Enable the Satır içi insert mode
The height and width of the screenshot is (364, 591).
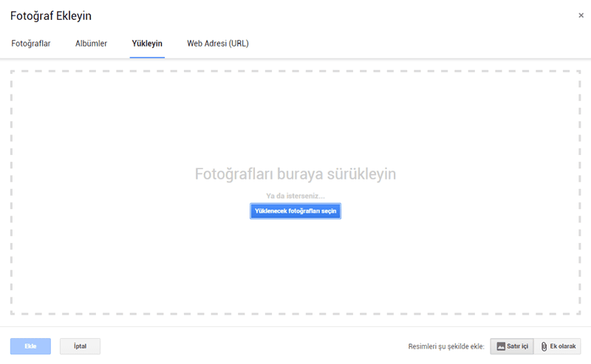pos(512,346)
